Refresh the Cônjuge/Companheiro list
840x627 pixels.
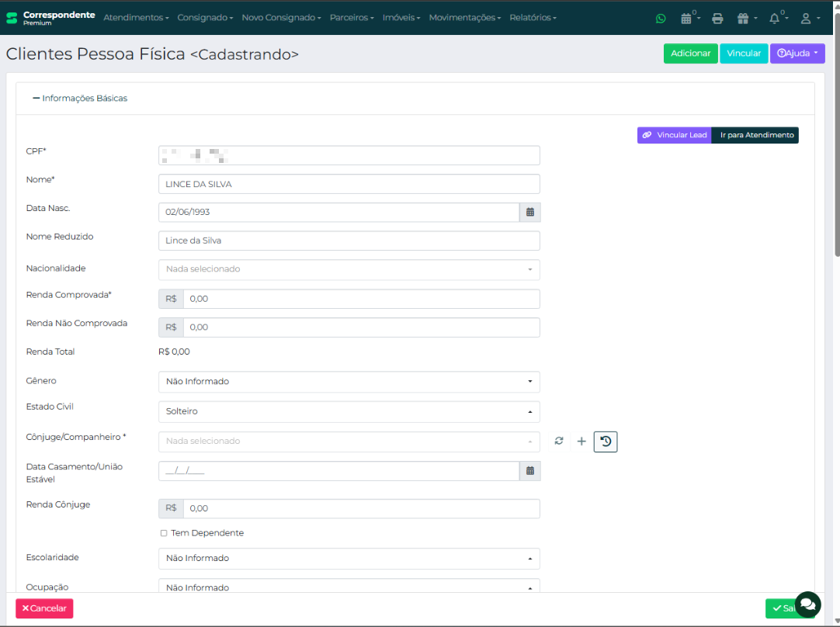(x=558, y=442)
